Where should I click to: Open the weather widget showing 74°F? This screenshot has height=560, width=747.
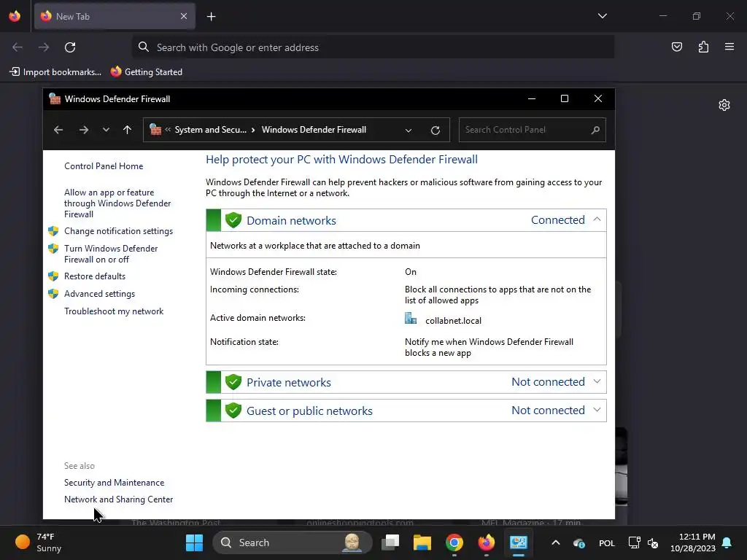click(x=39, y=542)
